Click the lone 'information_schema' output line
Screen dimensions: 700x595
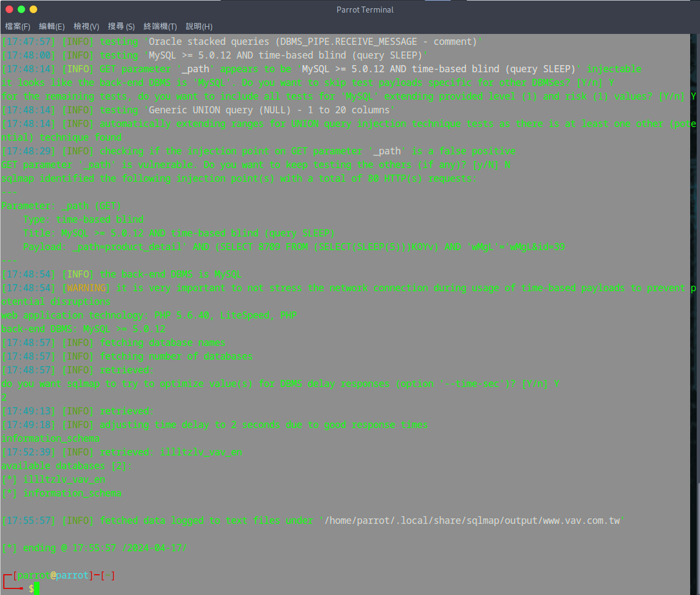50,438
